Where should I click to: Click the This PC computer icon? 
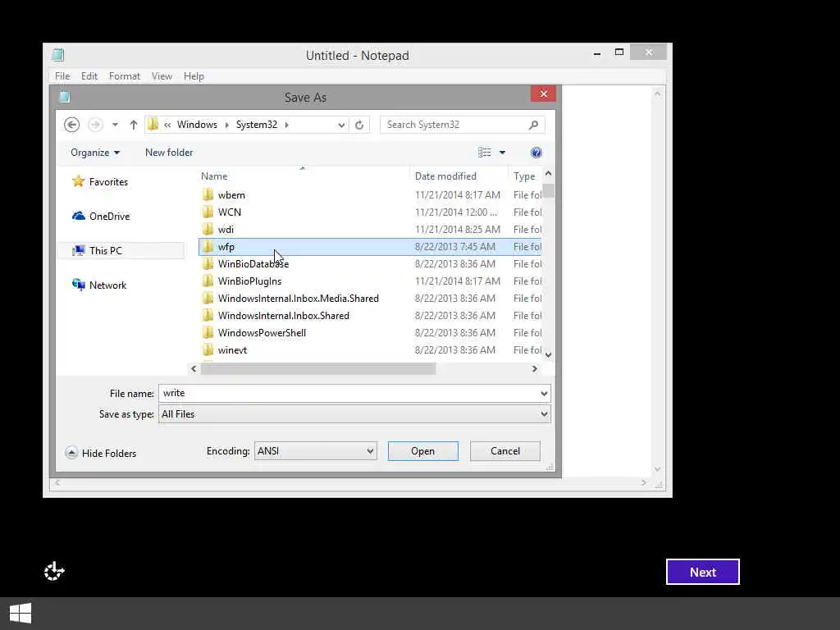[x=79, y=250]
